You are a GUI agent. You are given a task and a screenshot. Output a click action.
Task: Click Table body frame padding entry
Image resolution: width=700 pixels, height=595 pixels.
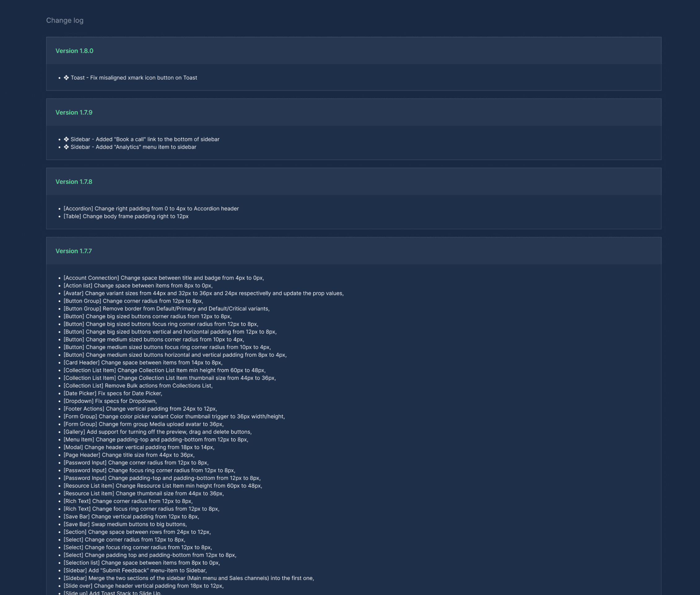[x=126, y=216]
